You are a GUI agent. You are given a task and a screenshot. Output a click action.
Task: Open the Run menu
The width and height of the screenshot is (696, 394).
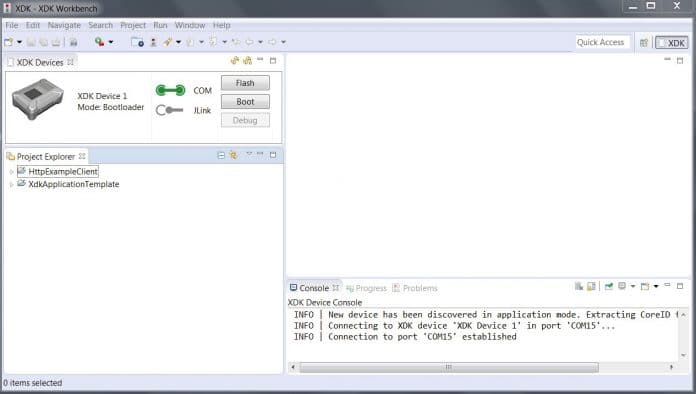(160, 25)
